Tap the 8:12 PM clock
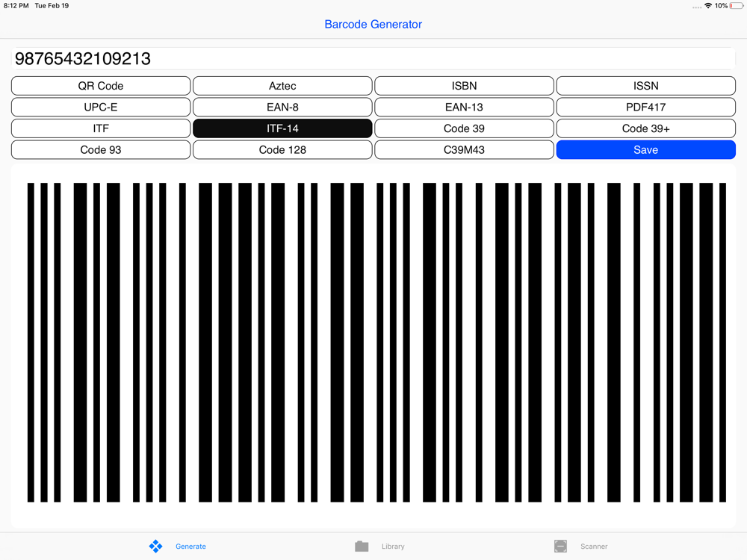Screen dimensions: 747x560 click(x=16, y=6)
